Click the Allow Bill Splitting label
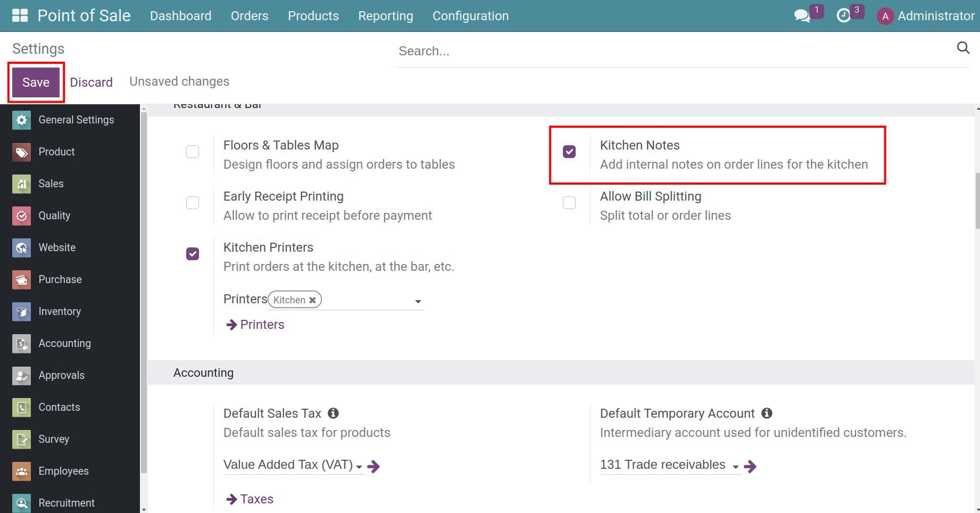 click(x=651, y=196)
